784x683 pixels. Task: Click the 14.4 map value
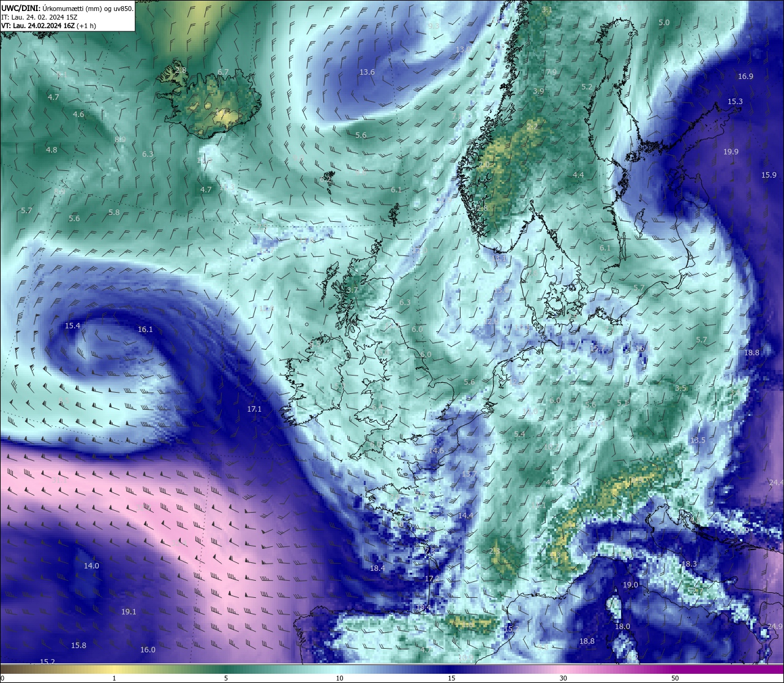tap(466, 516)
